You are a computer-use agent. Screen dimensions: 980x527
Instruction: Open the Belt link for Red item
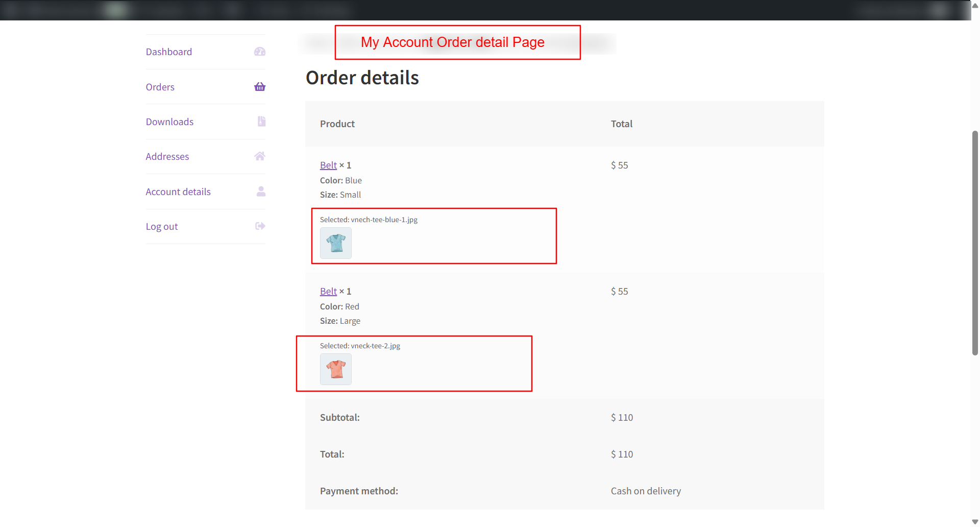coord(328,292)
